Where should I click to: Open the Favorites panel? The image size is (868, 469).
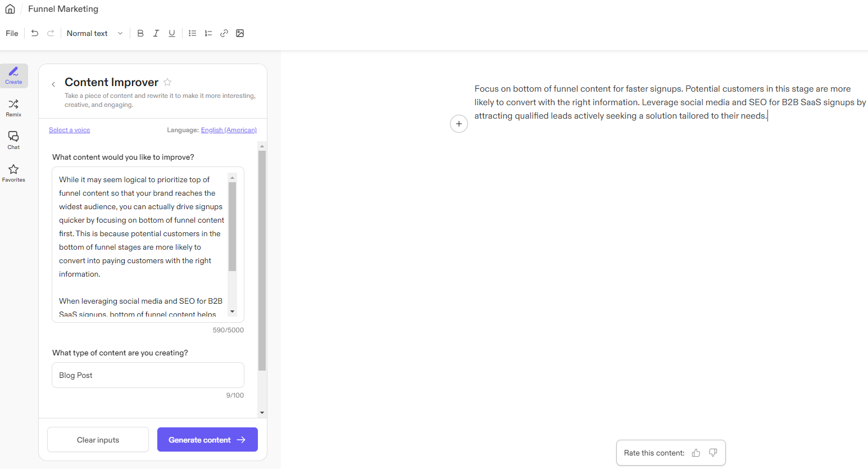click(x=13, y=172)
